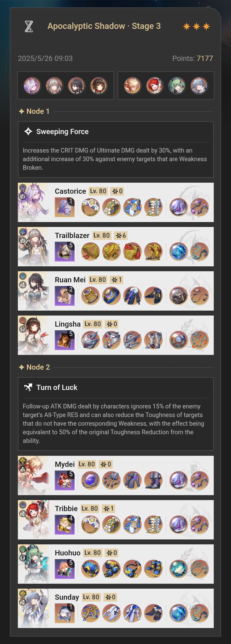Select Trailblazer's golden laurel head relic
231x644 pixels.
91,252
